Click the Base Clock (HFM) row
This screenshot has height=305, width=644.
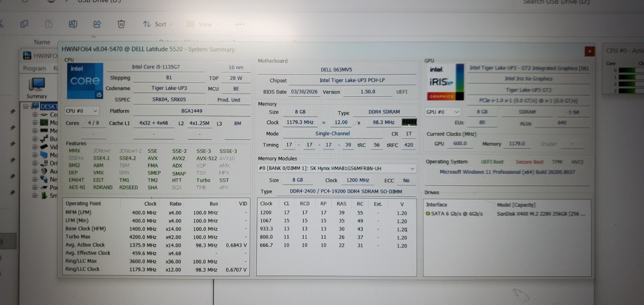pyautogui.click(x=157, y=229)
